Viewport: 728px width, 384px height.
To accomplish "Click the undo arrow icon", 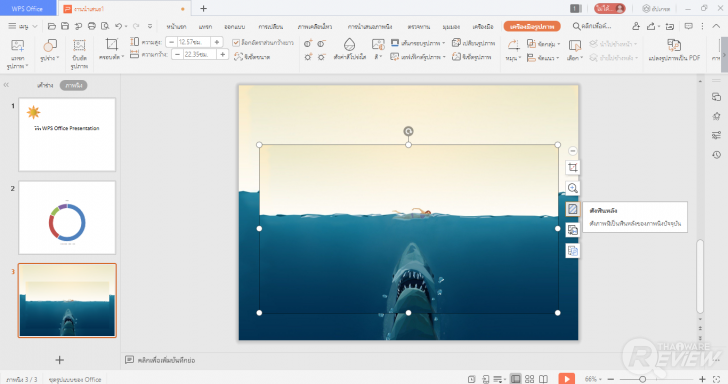I will tap(118, 26).
